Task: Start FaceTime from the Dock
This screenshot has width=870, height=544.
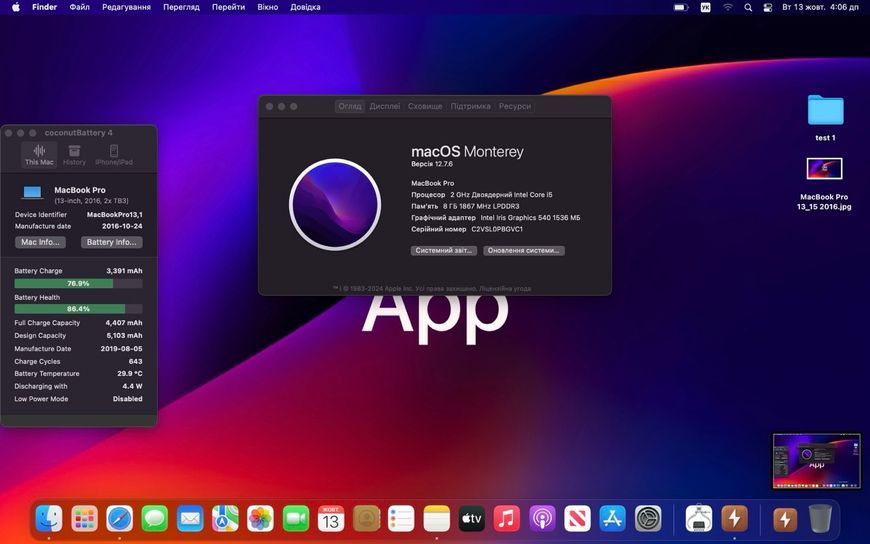Action: click(x=296, y=519)
